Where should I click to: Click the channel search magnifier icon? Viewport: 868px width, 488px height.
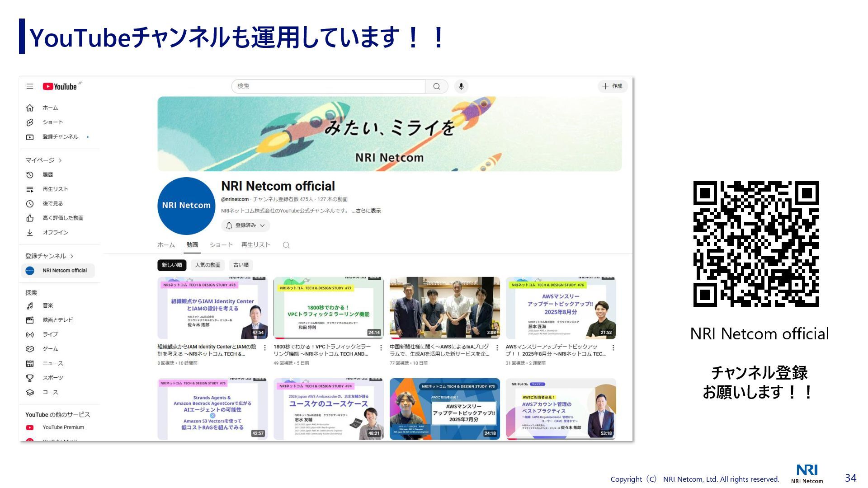[x=286, y=245]
